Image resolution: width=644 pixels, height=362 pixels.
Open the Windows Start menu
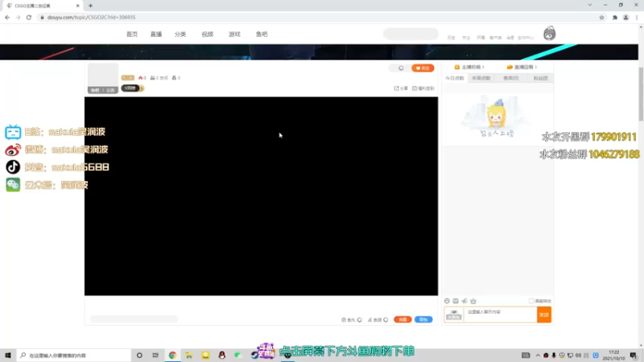coord(8,355)
